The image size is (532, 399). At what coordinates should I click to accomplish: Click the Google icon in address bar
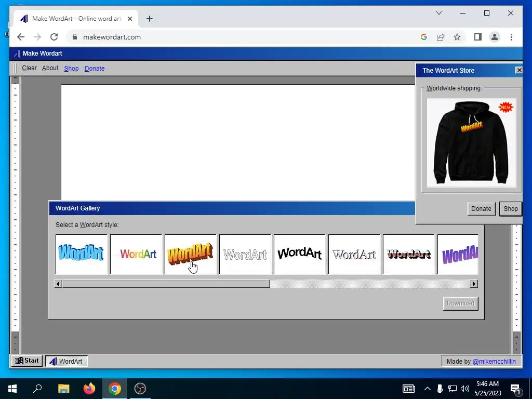click(x=424, y=37)
